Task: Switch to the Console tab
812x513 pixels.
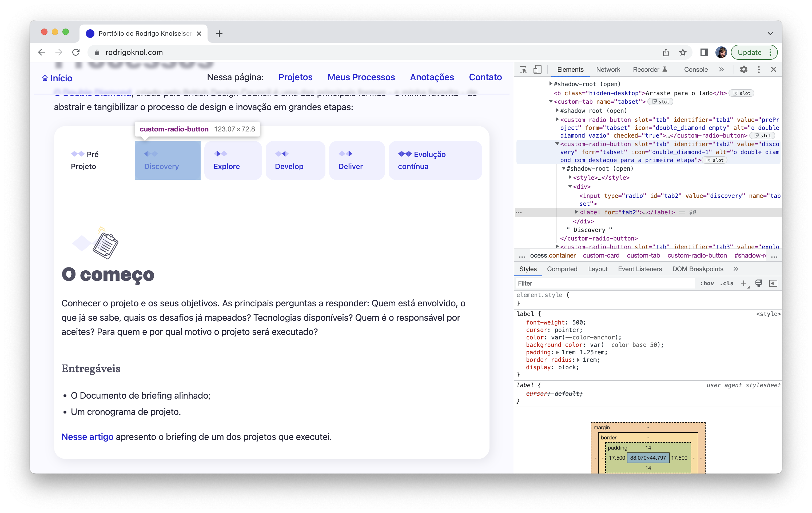Action: tap(696, 69)
